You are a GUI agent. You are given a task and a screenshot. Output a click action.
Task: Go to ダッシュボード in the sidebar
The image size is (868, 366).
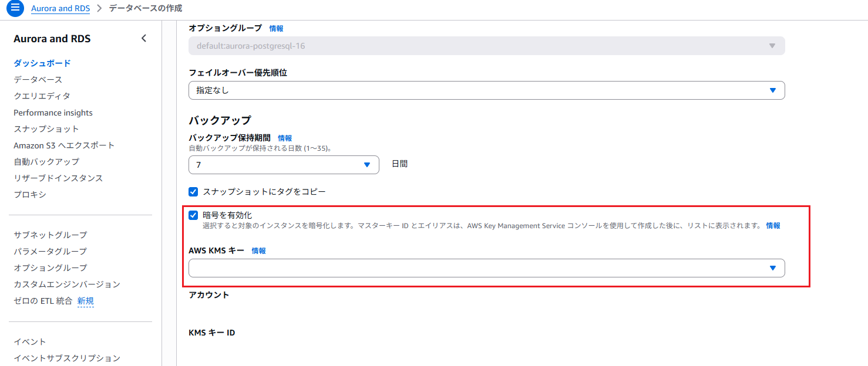click(41, 63)
